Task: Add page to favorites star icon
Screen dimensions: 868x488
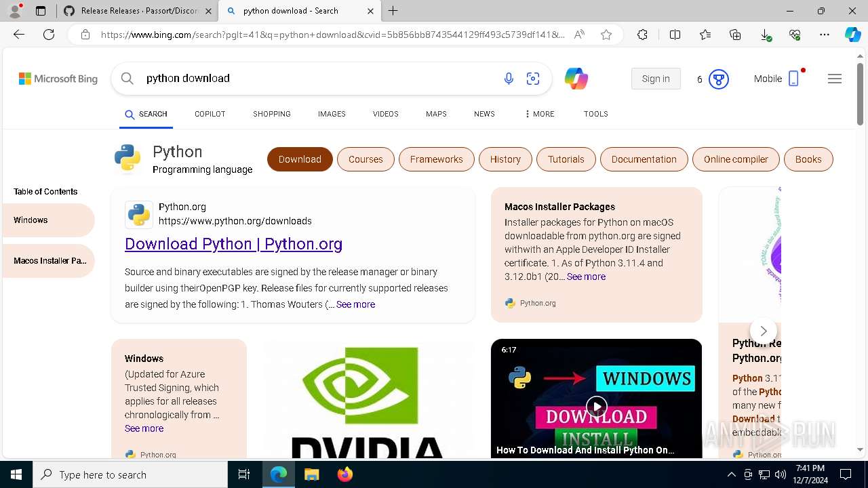Action: point(606,35)
